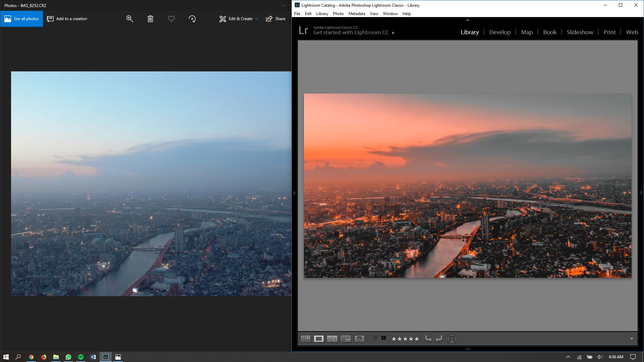The image size is (644, 362).
Task: Set the reject flag on the photo
Action: (383, 339)
